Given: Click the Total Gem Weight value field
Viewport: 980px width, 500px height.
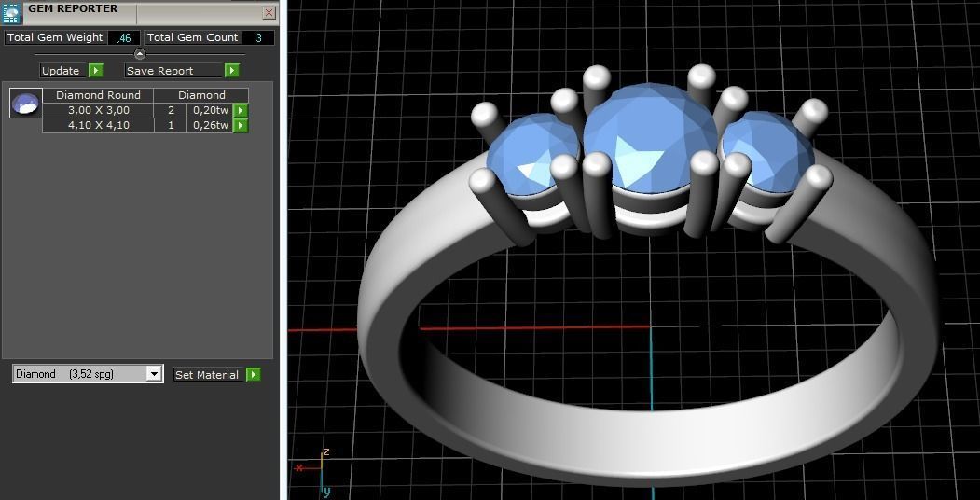Looking at the screenshot, I should coord(124,37).
